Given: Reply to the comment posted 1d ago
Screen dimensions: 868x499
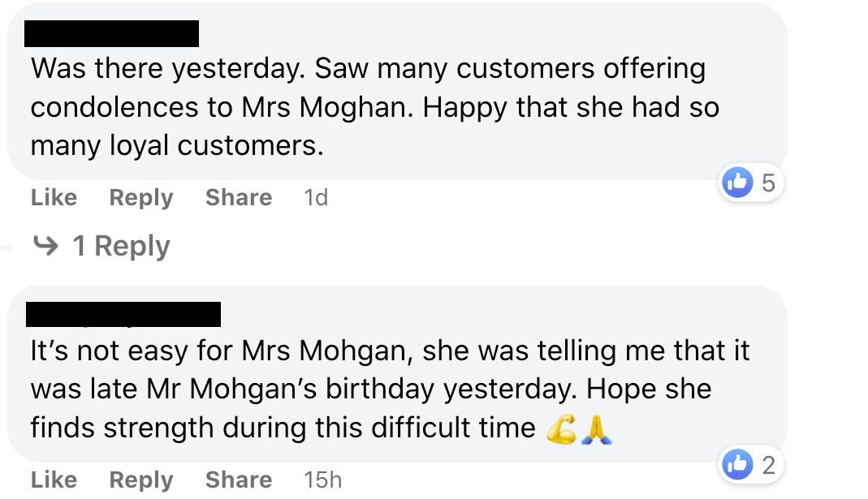Looking at the screenshot, I should coord(141,197).
